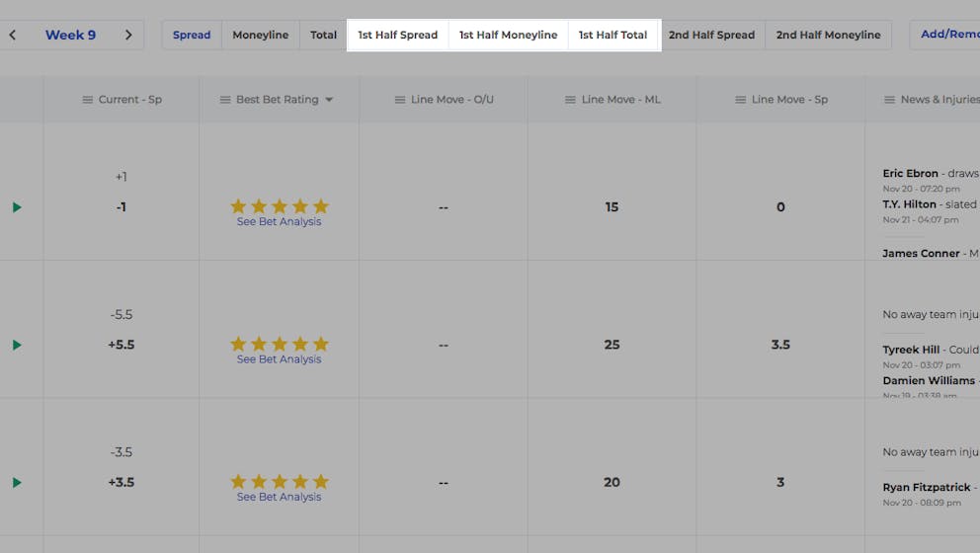Click drag handle icon beside Best Bet Rating
Screen dimensions: 980x553
225,100
